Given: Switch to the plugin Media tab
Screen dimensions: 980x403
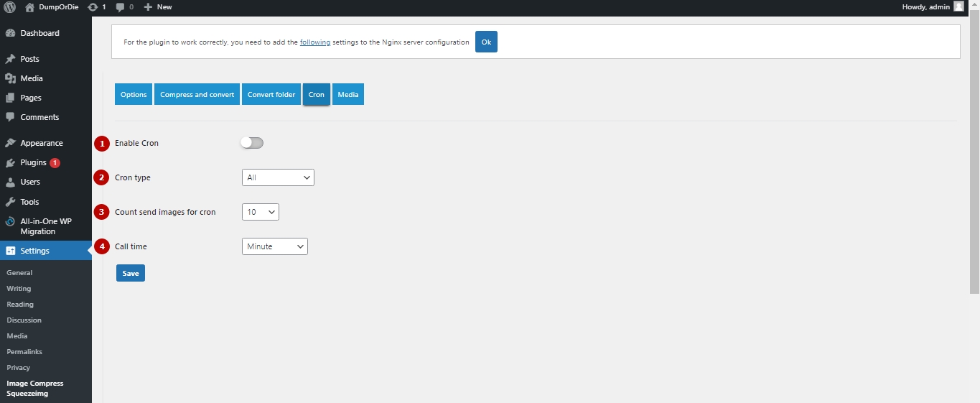Looking at the screenshot, I should 348,94.
